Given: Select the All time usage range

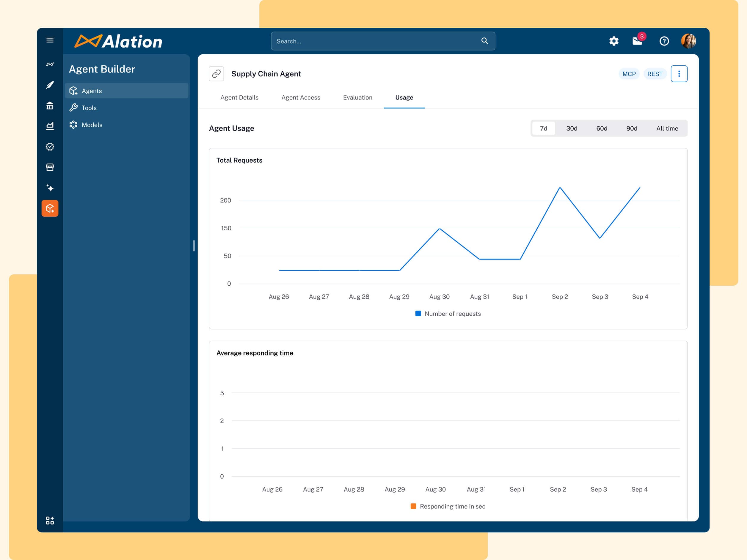Looking at the screenshot, I should tap(667, 128).
